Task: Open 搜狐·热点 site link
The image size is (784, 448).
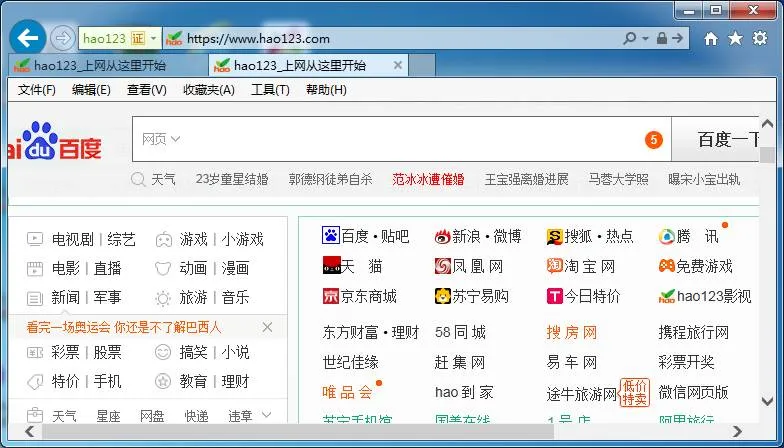Action: pyautogui.click(x=590, y=236)
